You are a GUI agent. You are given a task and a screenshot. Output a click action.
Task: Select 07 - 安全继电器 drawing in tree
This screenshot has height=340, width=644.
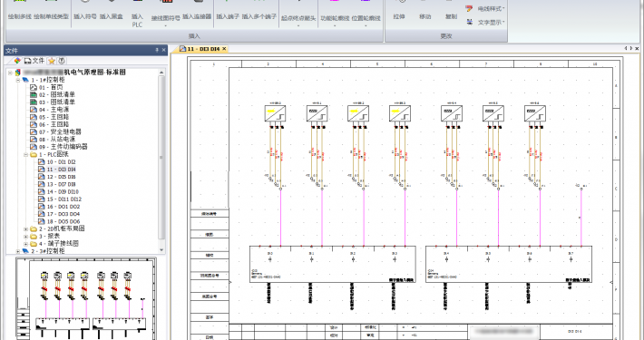click(x=56, y=131)
